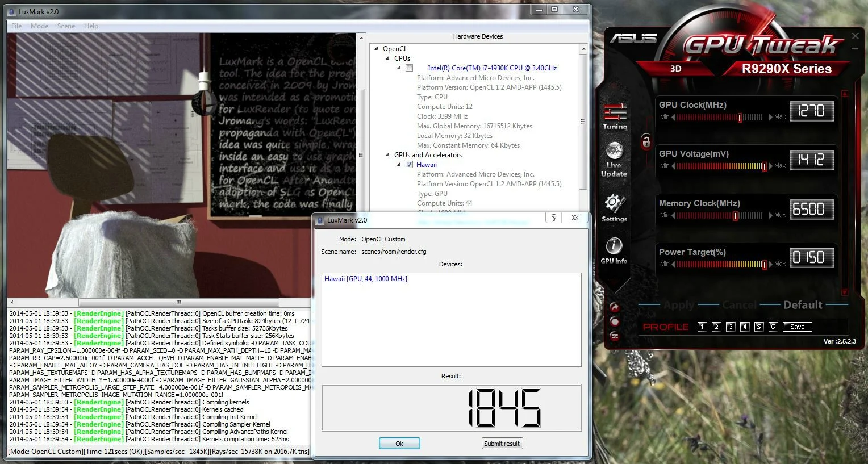Collapse the Hawaii device details
The height and width of the screenshot is (464, 868).
pos(399,165)
